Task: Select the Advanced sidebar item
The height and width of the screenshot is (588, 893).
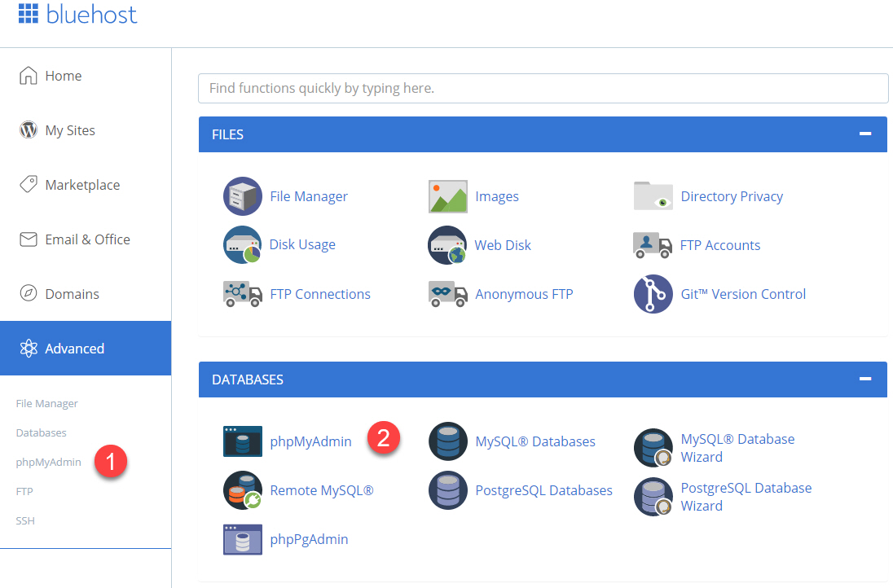Action: tap(86, 349)
